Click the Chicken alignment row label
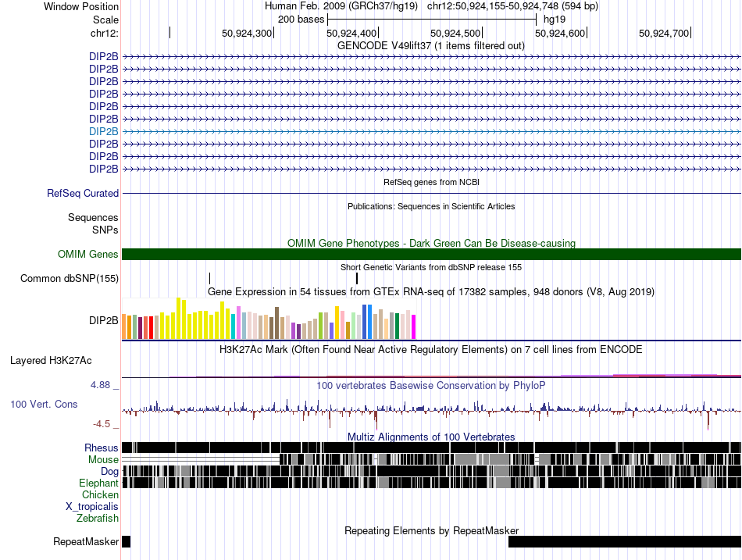Viewport: 742px width, 560px height. click(x=100, y=494)
